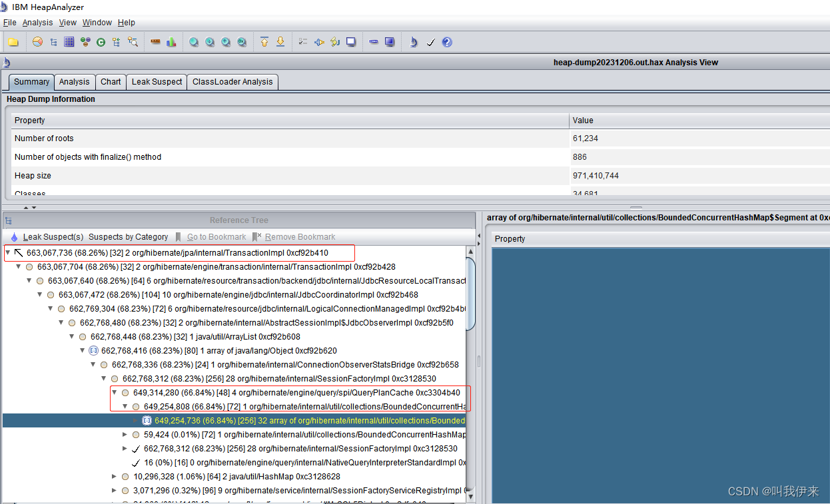Click Suspects by Category
Image resolution: width=830 pixels, height=504 pixels.
129,237
